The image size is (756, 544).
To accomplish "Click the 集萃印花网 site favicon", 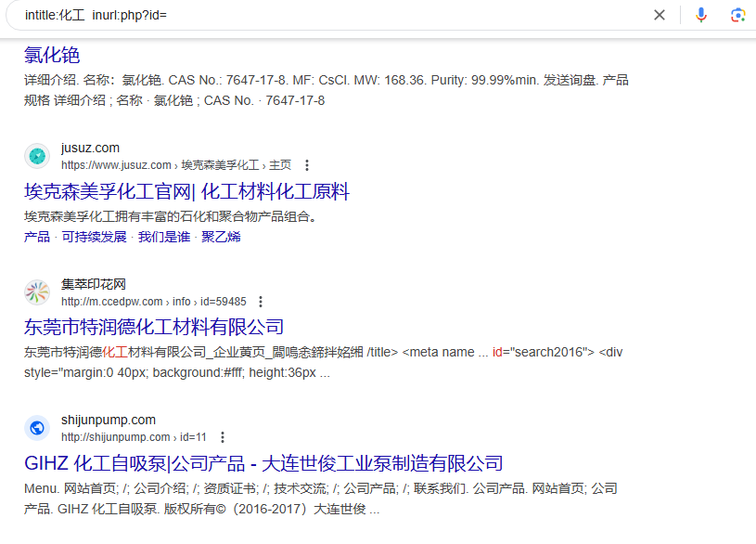I will [37, 292].
